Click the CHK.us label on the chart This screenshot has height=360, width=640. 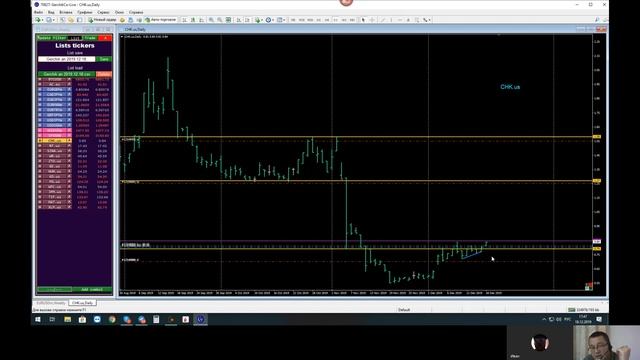coord(510,87)
